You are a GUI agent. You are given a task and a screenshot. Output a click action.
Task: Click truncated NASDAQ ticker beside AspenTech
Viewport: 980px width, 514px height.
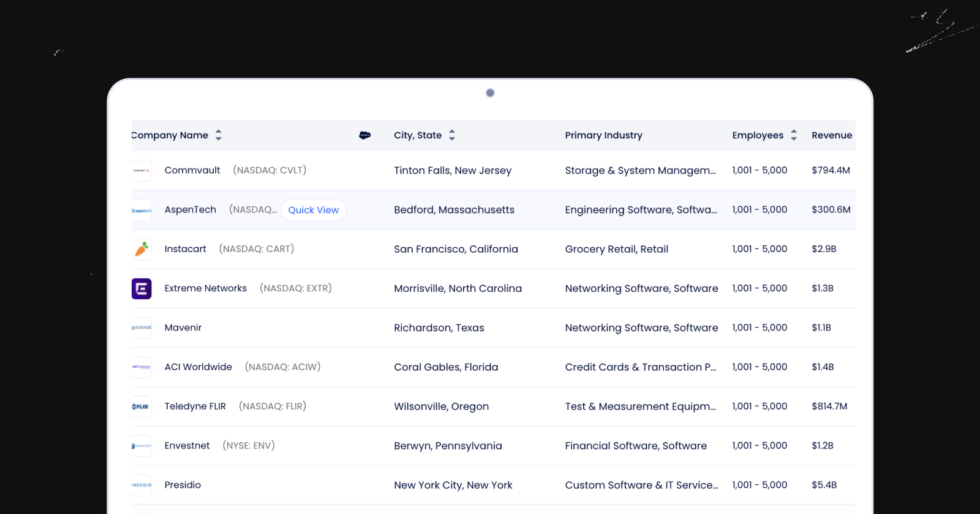253,209
